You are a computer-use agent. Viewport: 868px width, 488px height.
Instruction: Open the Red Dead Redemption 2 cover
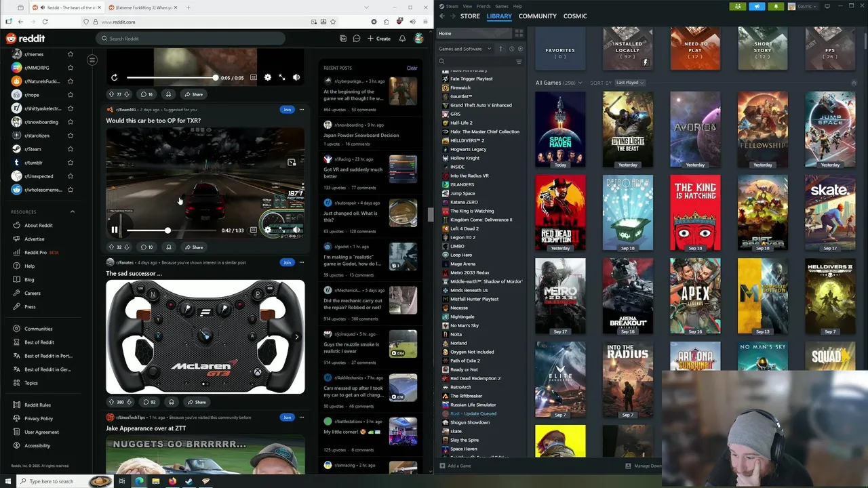(x=560, y=213)
